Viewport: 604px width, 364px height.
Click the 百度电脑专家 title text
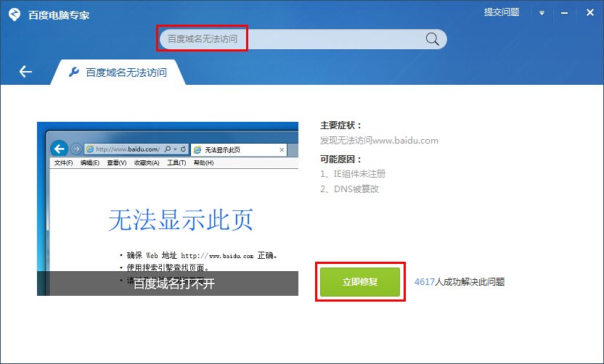pos(59,15)
